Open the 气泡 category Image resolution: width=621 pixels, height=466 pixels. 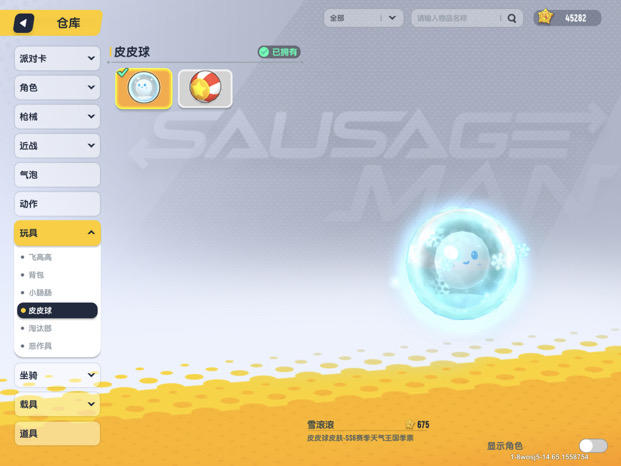[x=57, y=175]
